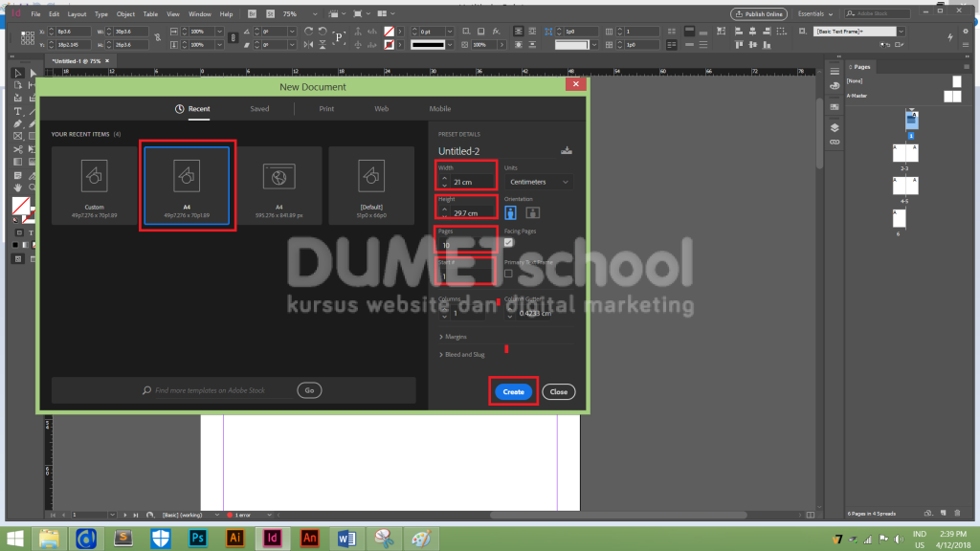Open the stroke style line dropdown
This screenshot has height=551, width=980.
(450, 45)
